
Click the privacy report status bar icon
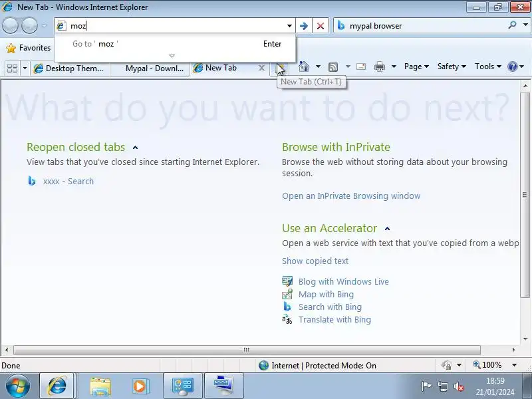(446, 365)
